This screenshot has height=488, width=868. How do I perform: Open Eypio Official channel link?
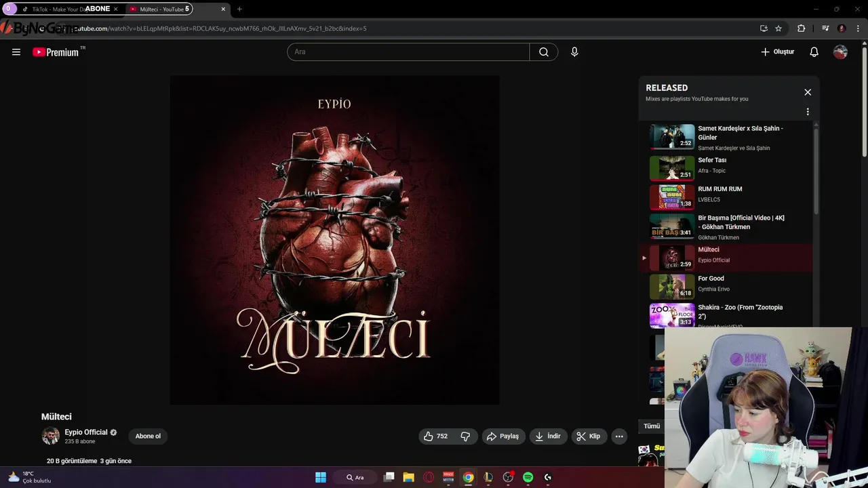click(86, 432)
